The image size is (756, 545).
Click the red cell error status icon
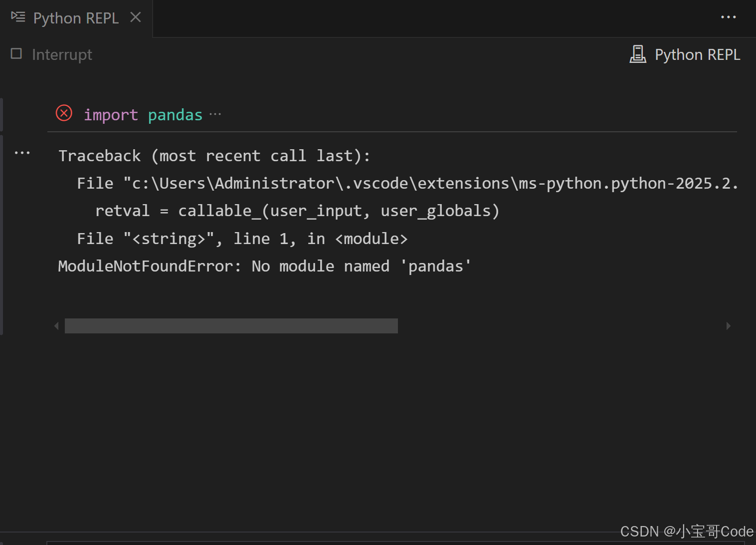(x=64, y=113)
